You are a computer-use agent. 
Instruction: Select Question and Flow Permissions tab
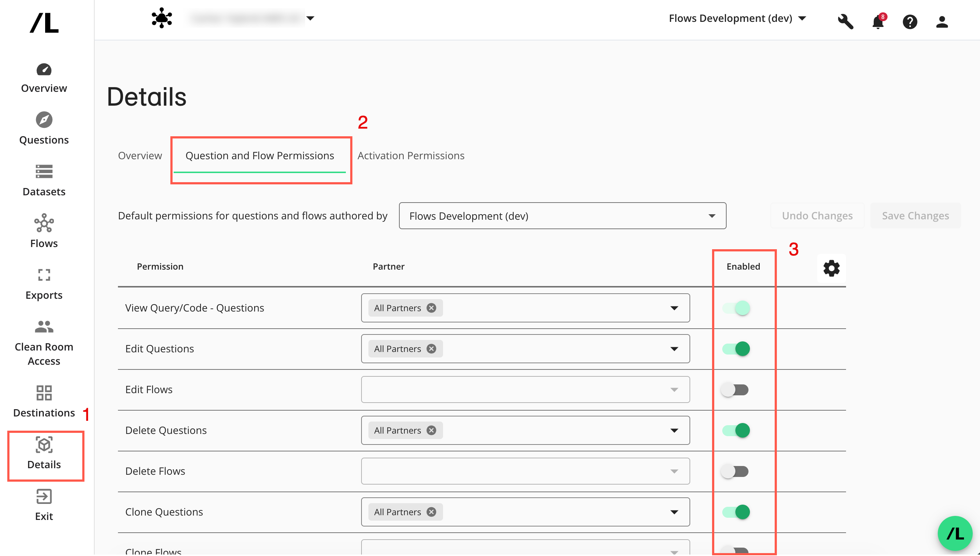coord(260,156)
